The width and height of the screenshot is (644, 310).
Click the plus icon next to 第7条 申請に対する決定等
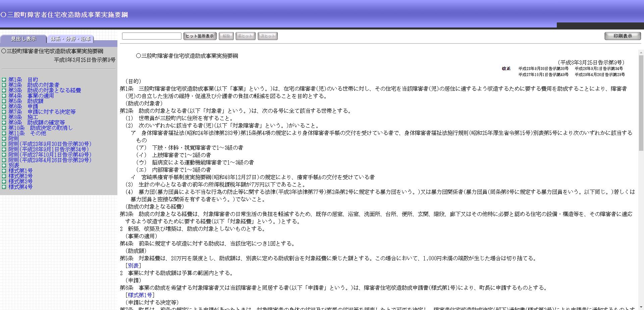click(x=4, y=112)
